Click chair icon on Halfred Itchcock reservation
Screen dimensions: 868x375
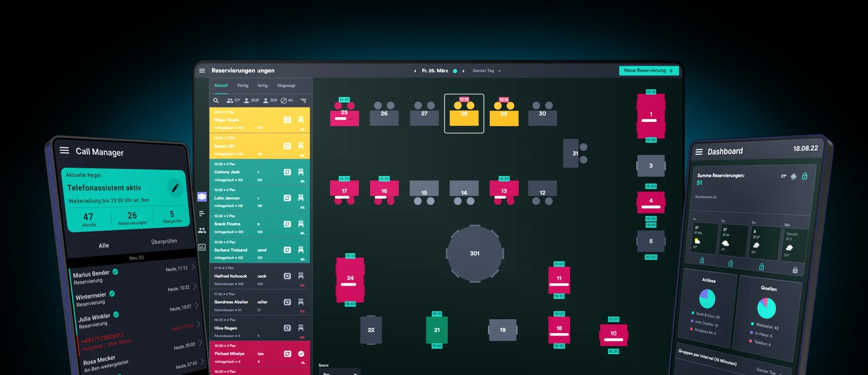pyautogui.click(x=301, y=276)
